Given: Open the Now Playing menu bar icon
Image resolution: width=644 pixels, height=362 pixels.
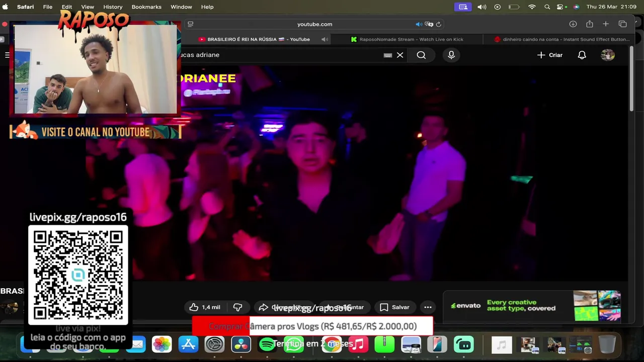Looking at the screenshot, I should click(x=498, y=7).
